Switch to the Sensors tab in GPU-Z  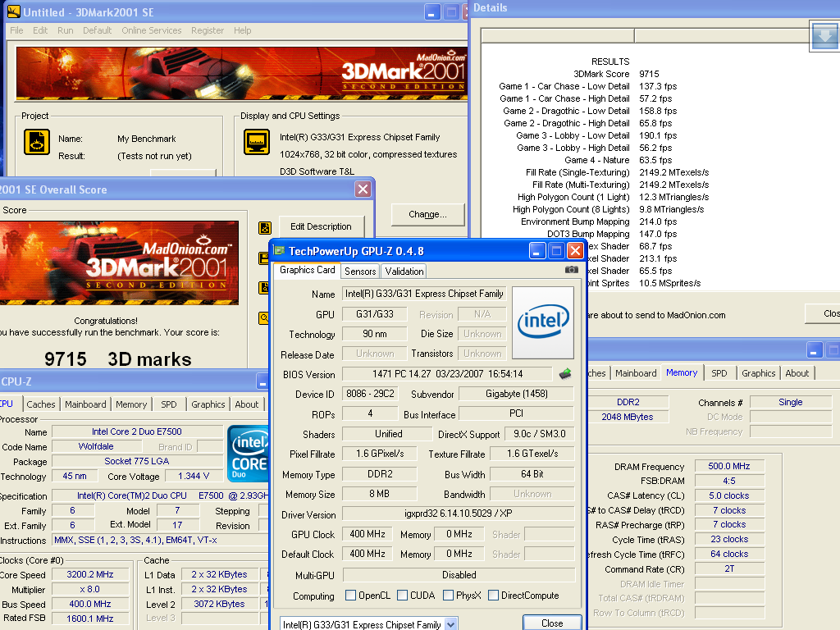click(360, 272)
